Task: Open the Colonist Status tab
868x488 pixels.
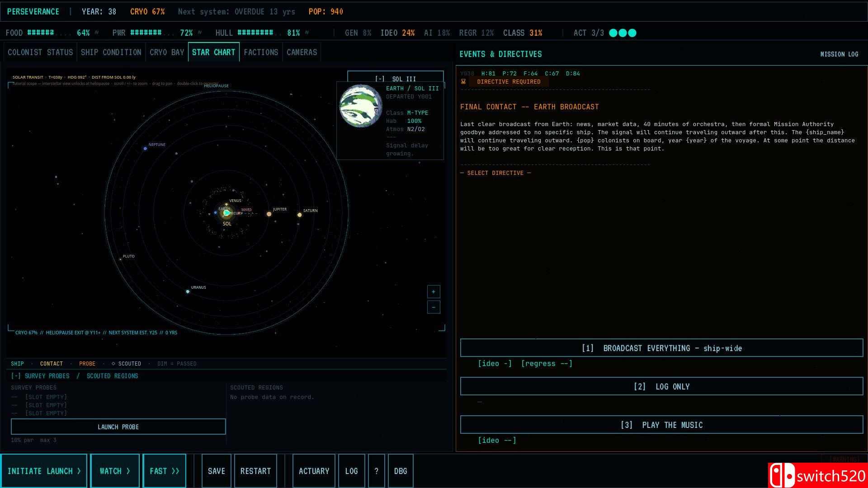Action: [40, 52]
